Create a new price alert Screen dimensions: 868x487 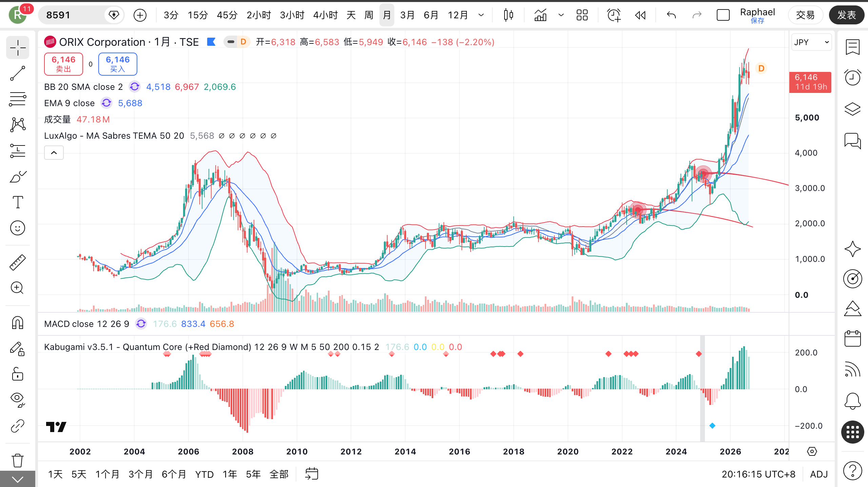(x=614, y=15)
